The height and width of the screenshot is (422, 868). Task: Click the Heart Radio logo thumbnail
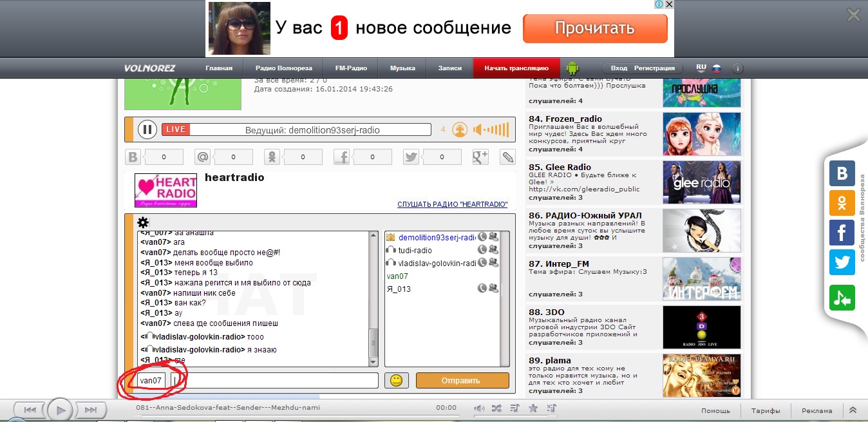tap(165, 190)
